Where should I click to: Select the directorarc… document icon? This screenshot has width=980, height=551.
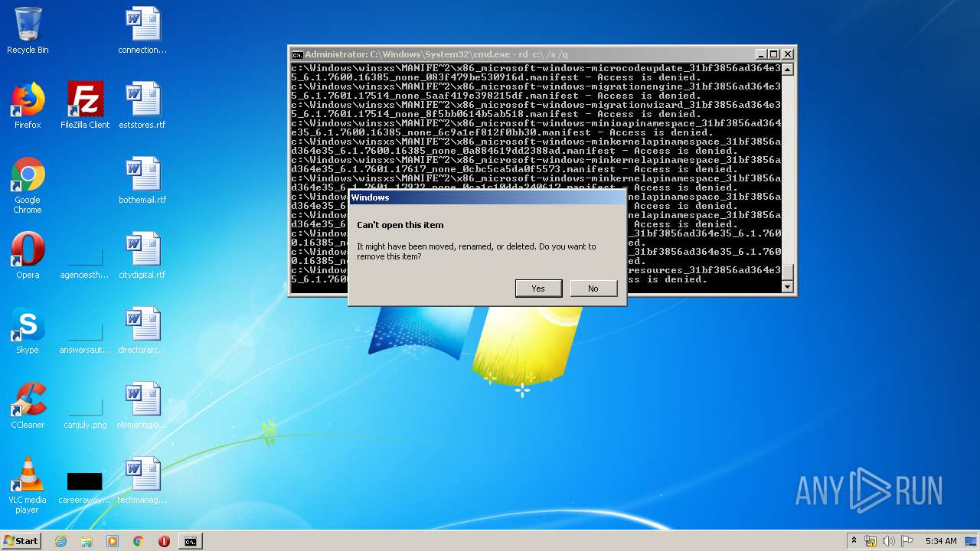point(142,331)
